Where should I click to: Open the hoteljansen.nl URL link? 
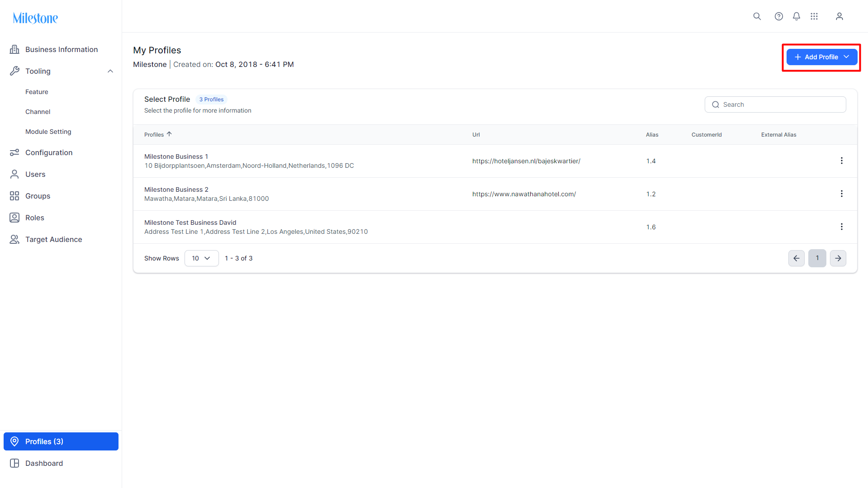[x=526, y=161]
